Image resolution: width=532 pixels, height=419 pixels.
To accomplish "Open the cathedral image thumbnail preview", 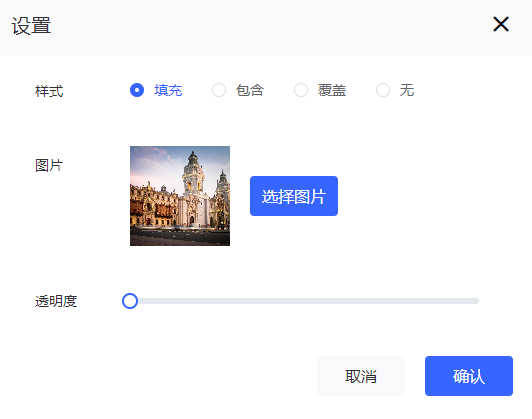I will [x=180, y=196].
